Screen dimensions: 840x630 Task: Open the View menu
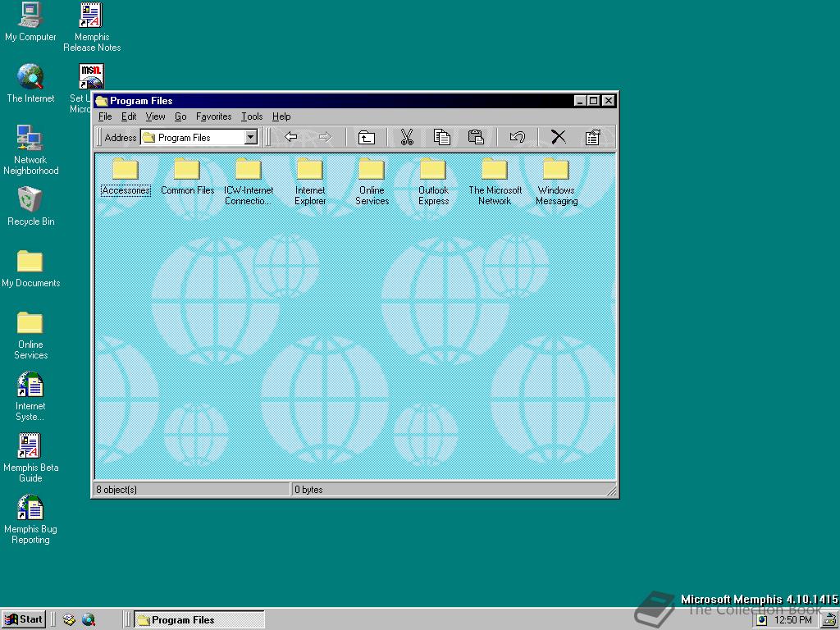click(x=155, y=116)
